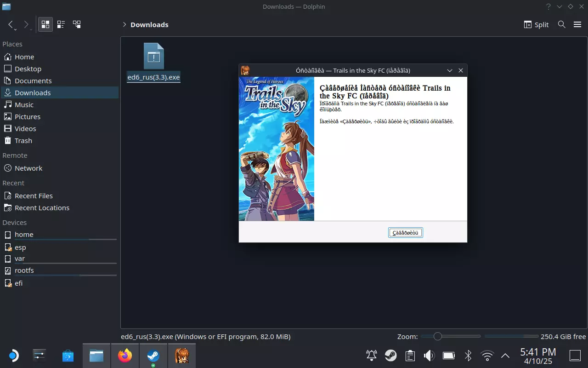Close the Trails in the Sky installer window
The width and height of the screenshot is (588, 368).
point(461,70)
